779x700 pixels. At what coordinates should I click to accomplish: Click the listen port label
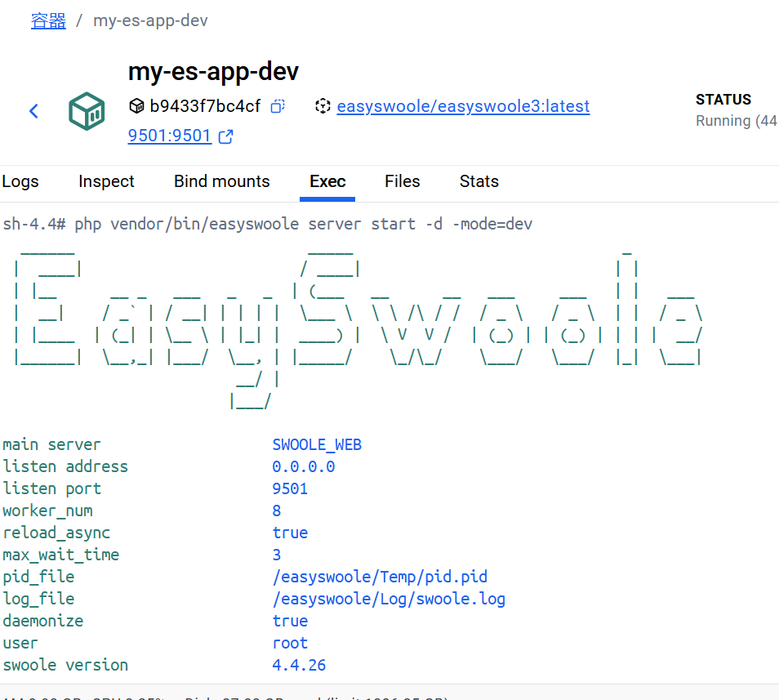[51, 489]
